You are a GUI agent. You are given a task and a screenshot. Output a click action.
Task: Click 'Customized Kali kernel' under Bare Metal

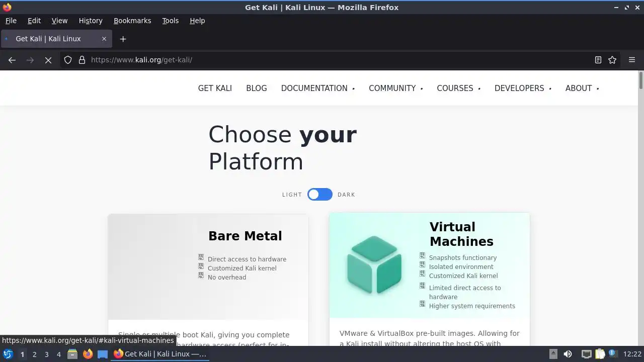coord(242,268)
